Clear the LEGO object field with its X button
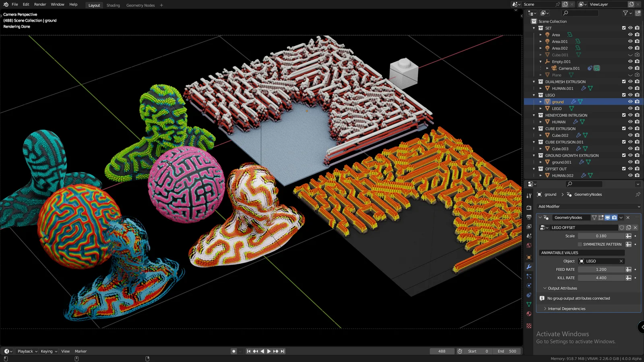 621,261
